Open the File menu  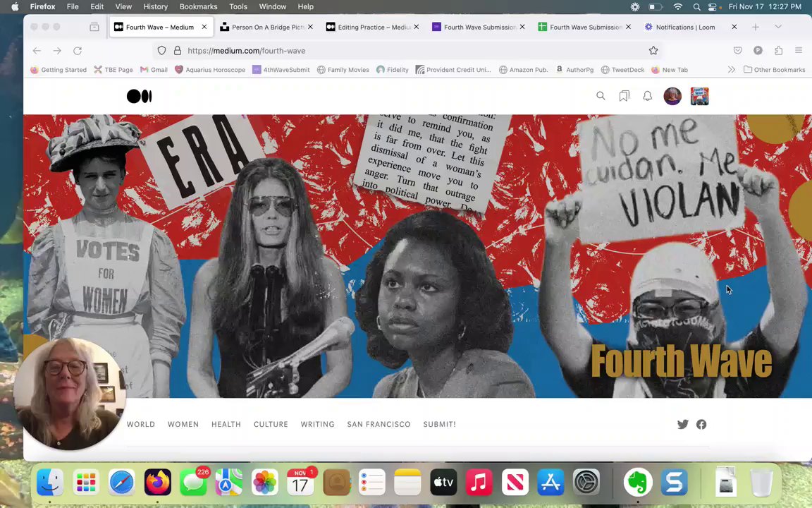(73, 7)
